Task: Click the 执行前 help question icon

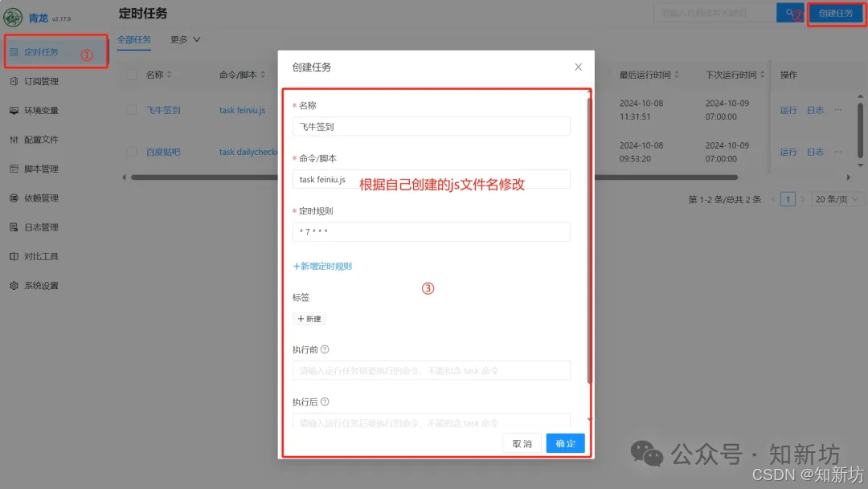Action: pyautogui.click(x=325, y=349)
